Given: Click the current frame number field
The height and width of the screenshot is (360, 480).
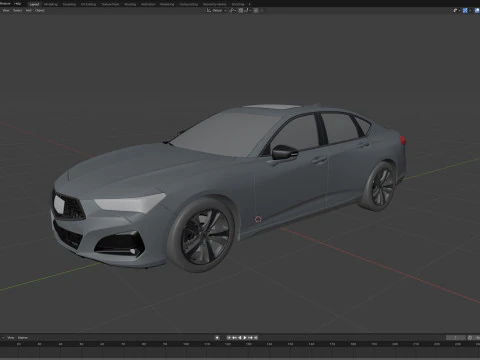Looking at the screenshot, I should pos(456,338).
